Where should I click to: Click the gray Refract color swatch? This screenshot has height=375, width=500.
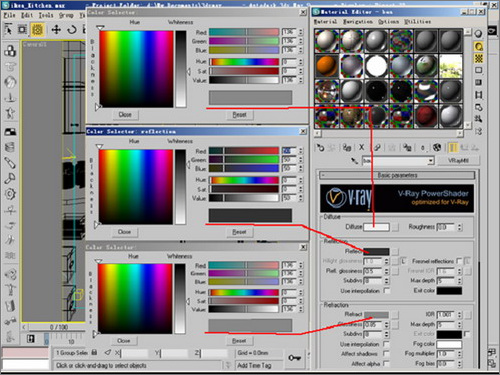click(x=376, y=315)
